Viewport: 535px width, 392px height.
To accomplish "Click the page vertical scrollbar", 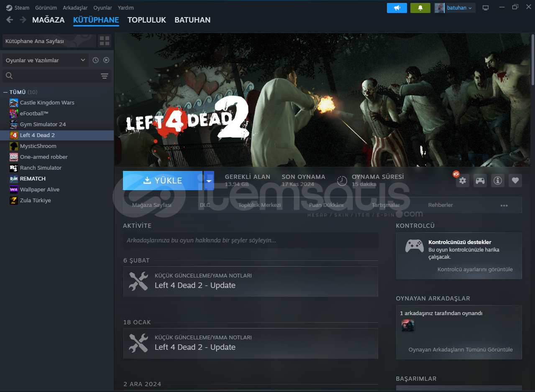I will (532, 60).
